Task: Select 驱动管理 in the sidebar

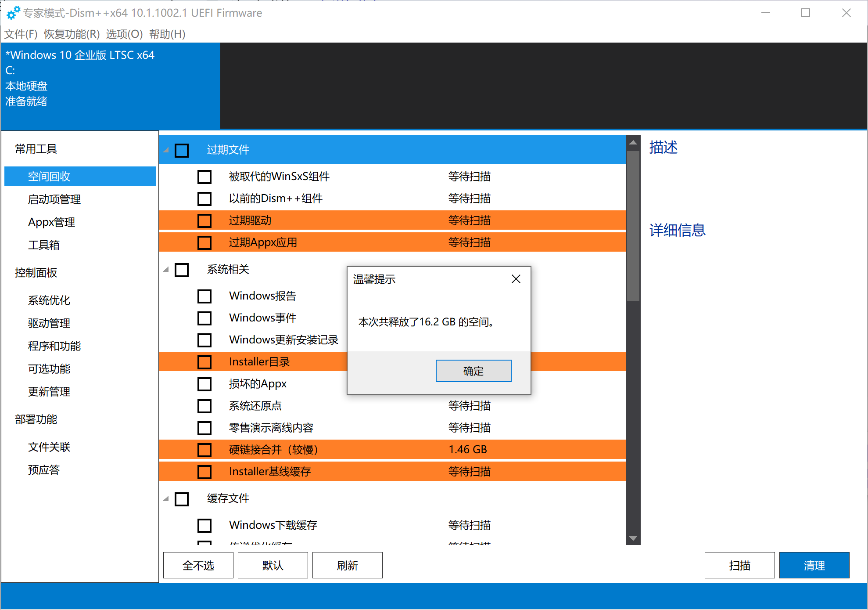Action: 49,323
